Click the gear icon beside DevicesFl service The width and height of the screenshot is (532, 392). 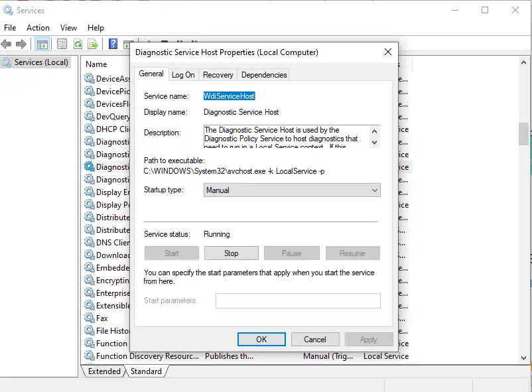tap(90, 103)
